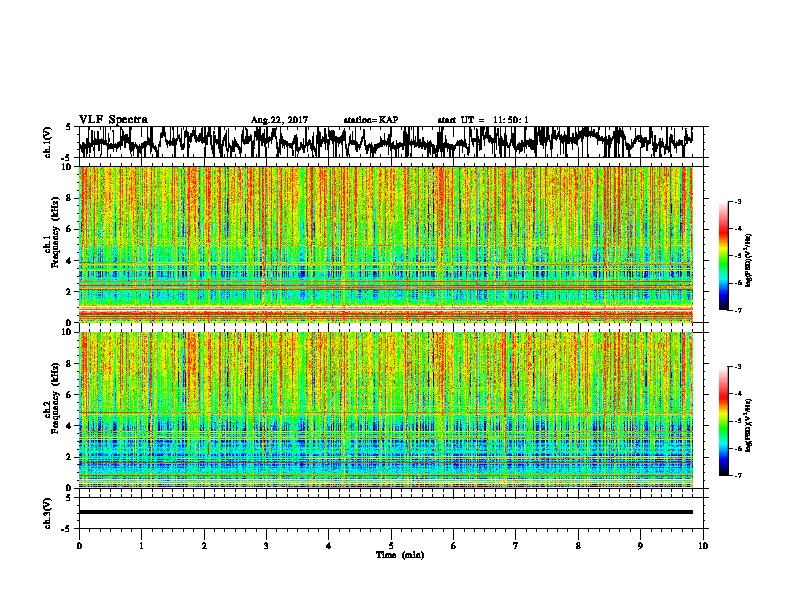Click the thick black ch.3 line
This screenshot has width=792, height=612.
(x=386, y=512)
